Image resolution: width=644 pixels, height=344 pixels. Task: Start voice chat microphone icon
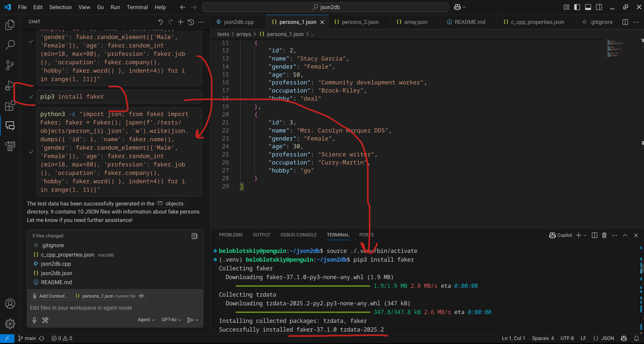tap(34, 320)
